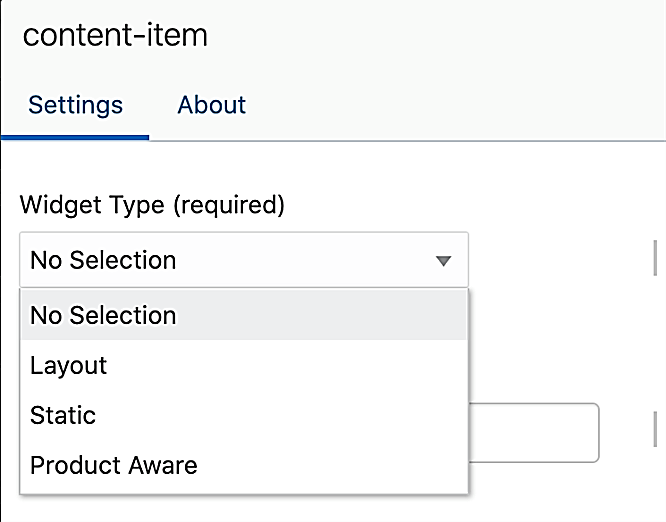Screen dimensions: 666x522
Task: Click the word required in the field label
Action: (230, 206)
